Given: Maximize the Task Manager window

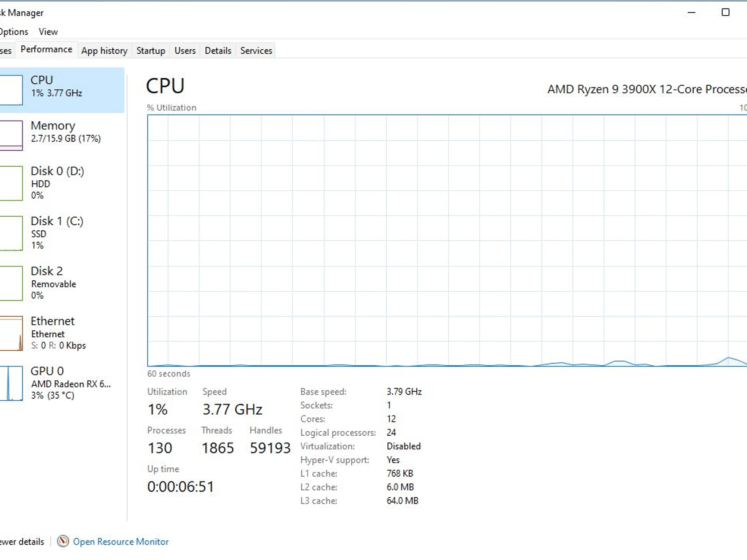Looking at the screenshot, I should [x=725, y=12].
